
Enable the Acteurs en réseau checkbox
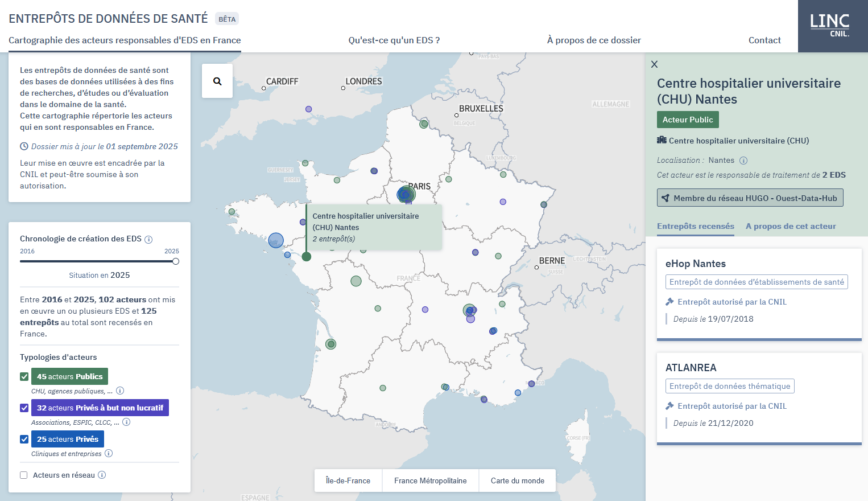coord(24,475)
